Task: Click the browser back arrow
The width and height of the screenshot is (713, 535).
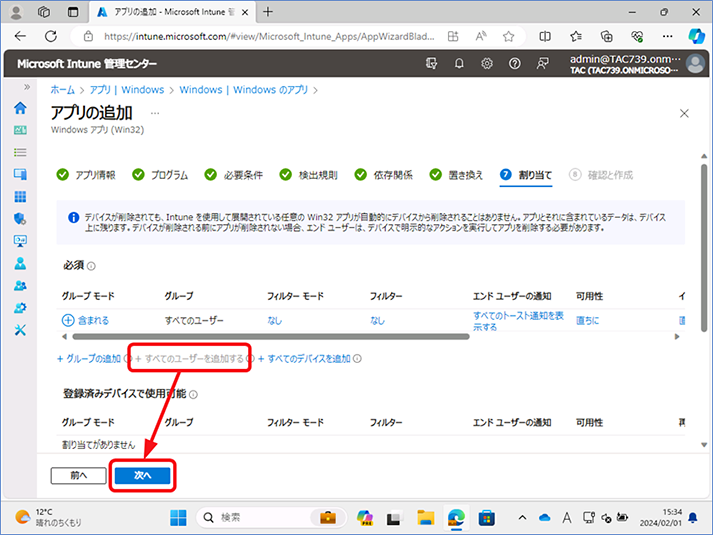Action: tap(20, 36)
